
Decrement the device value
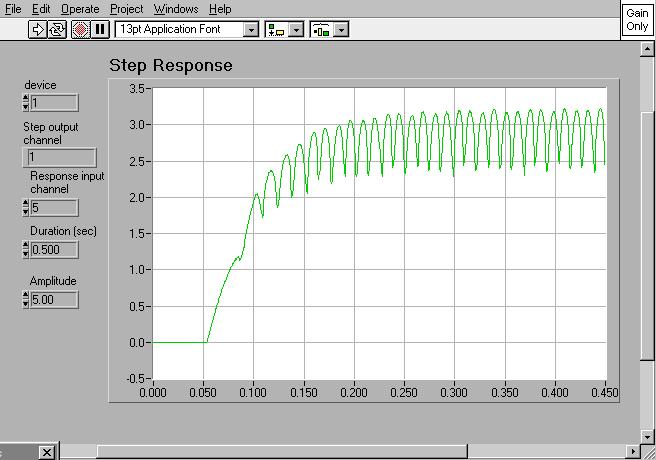point(26,107)
